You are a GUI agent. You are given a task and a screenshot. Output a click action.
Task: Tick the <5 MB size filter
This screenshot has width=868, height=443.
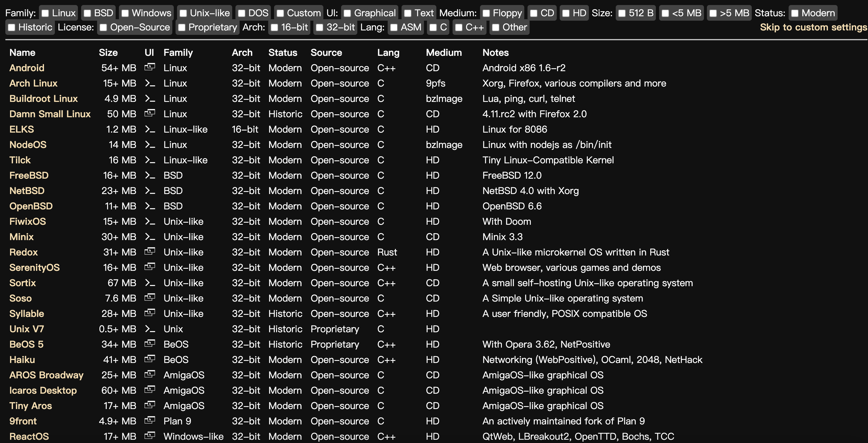click(665, 13)
